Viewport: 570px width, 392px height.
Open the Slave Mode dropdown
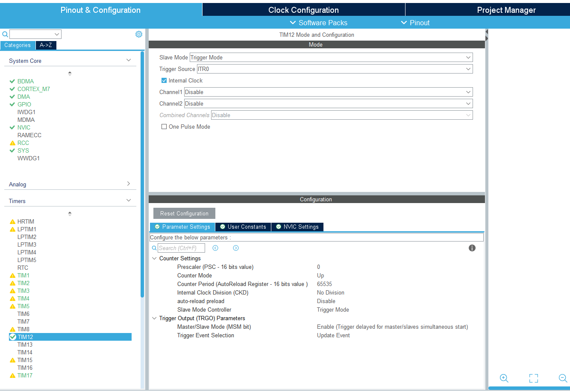(x=331, y=57)
